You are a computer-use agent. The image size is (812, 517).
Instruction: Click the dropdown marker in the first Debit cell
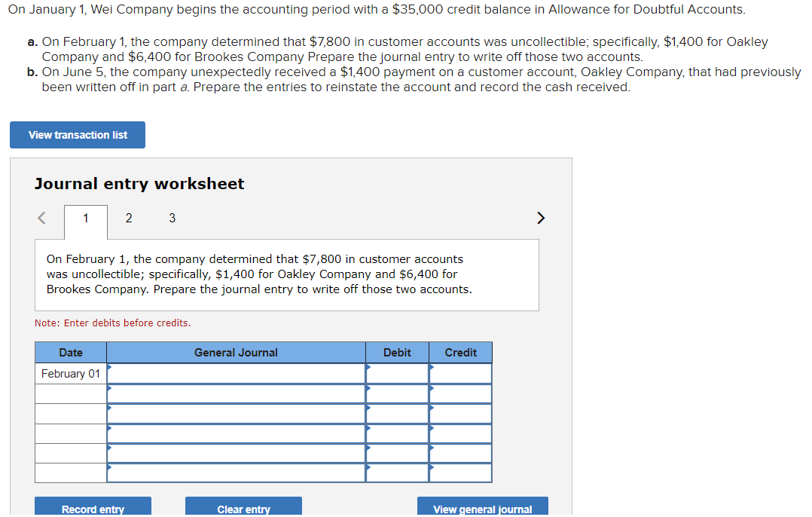[x=368, y=369]
